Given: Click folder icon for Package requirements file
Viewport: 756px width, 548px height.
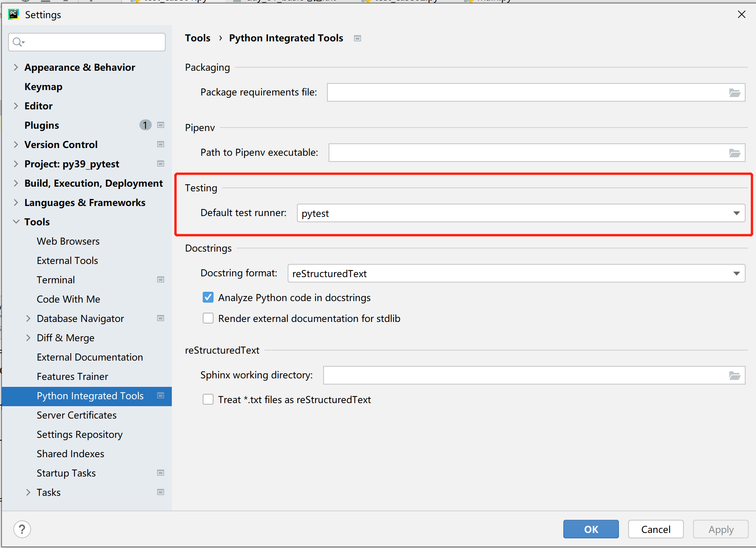Looking at the screenshot, I should pyautogui.click(x=734, y=93).
